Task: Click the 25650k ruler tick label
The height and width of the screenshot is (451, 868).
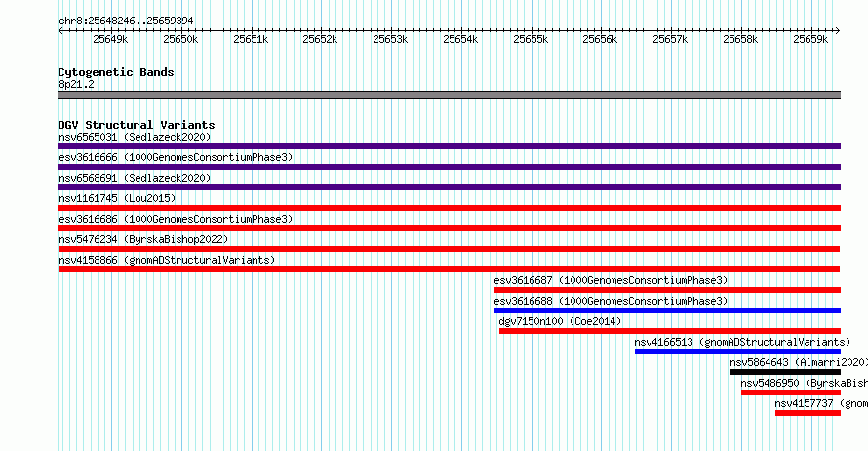Action: click(x=180, y=39)
